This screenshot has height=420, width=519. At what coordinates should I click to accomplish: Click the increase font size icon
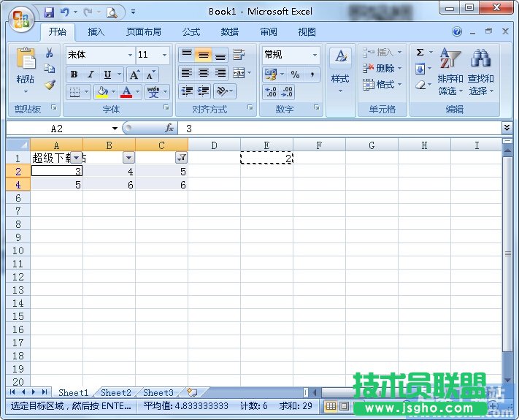pyautogui.click(x=134, y=75)
